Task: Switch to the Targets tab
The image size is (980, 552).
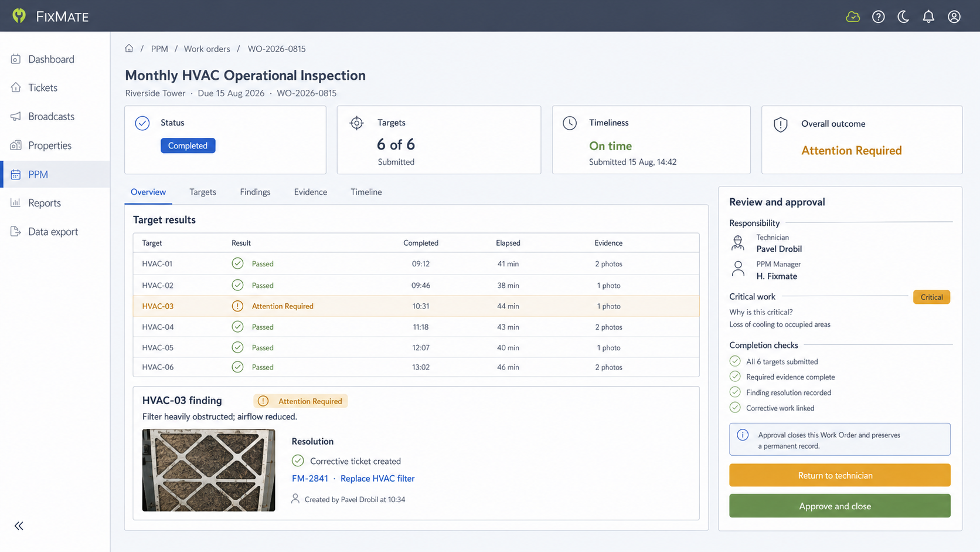Action: point(203,192)
